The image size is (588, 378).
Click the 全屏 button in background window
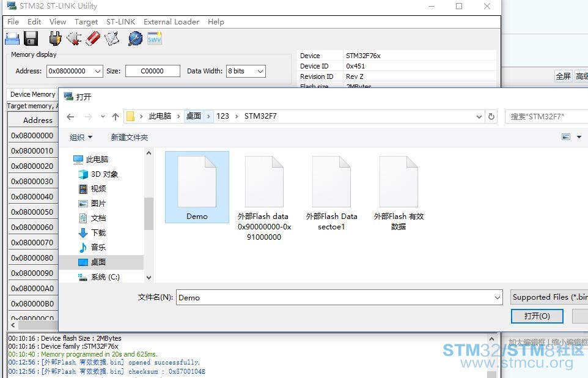point(564,76)
